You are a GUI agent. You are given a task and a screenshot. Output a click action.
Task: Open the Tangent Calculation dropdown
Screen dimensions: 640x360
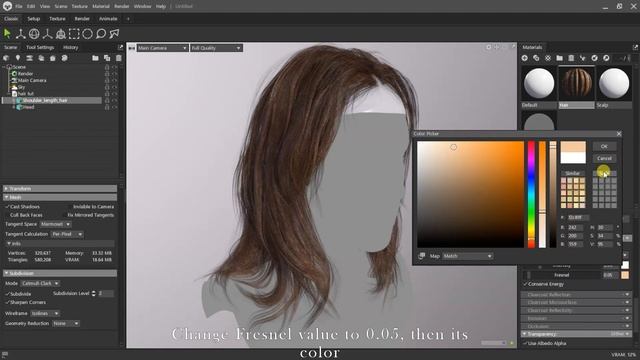point(67,234)
